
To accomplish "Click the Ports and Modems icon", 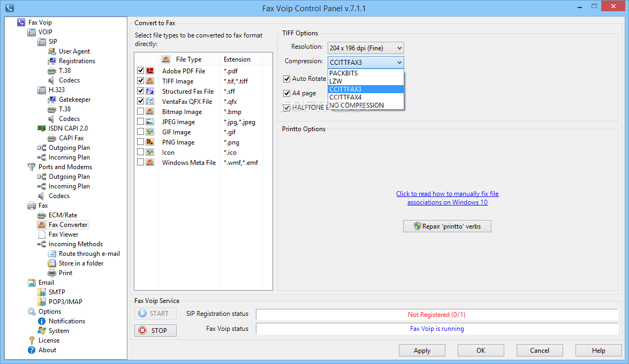I will pos(31,167).
